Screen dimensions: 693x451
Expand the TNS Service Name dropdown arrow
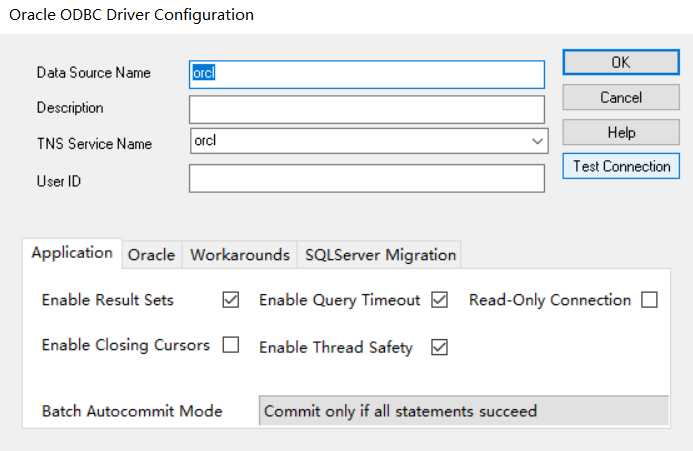pyautogui.click(x=537, y=141)
